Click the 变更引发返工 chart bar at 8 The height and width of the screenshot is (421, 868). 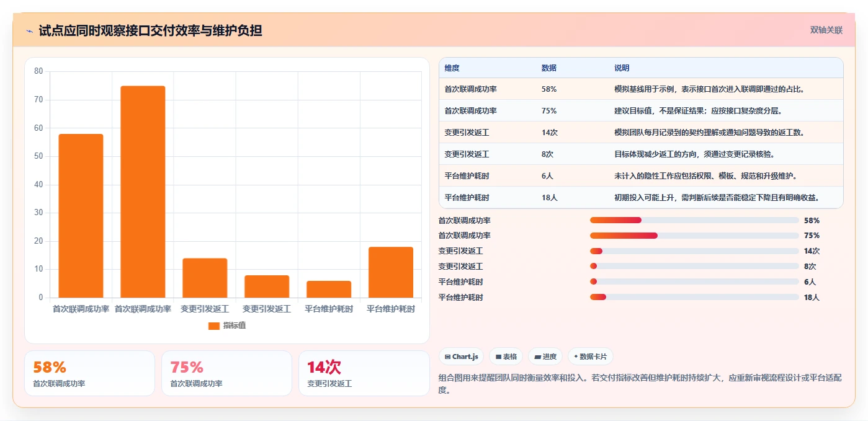(x=267, y=286)
